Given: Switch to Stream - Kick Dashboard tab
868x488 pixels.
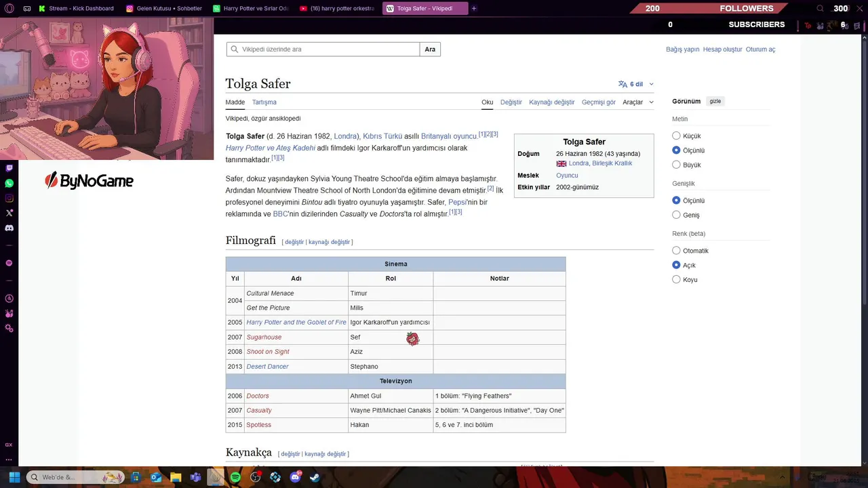Looking at the screenshot, I should click(x=76, y=8).
